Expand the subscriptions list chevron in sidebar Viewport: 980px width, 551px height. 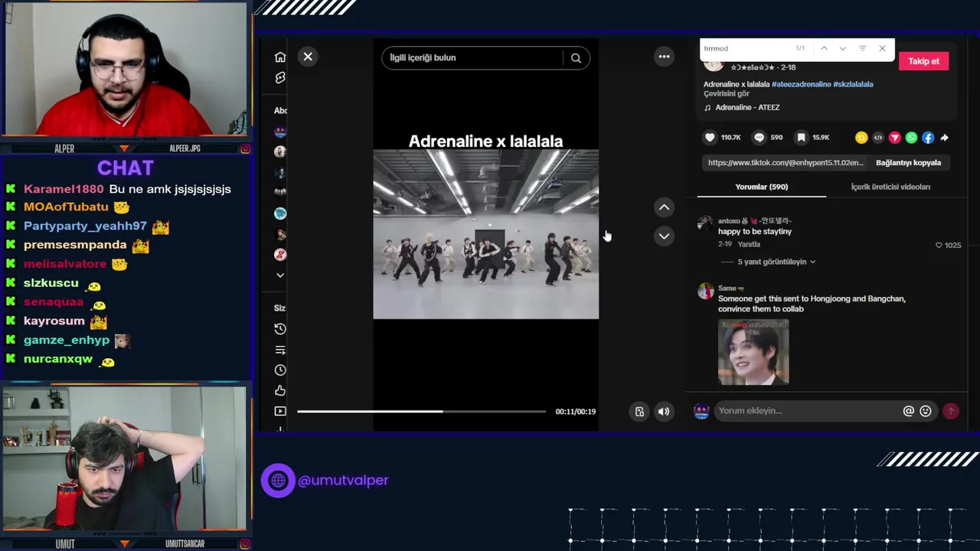[x=280, y=275]
